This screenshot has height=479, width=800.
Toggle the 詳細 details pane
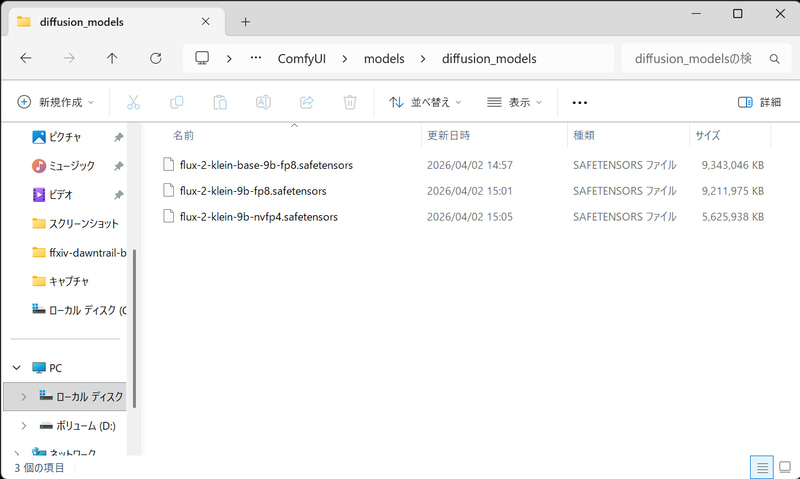pyautogui.click(x=759, y=103)
